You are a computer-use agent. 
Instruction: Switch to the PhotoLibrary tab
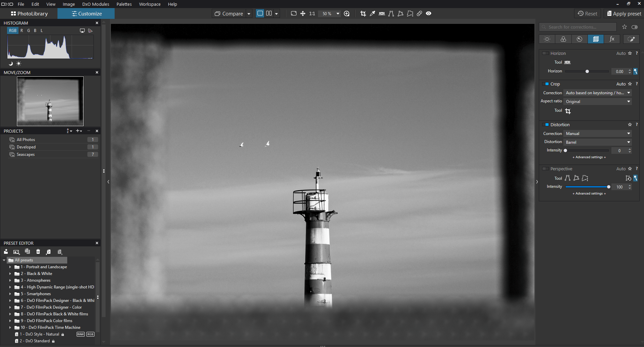tap(30, 13)
